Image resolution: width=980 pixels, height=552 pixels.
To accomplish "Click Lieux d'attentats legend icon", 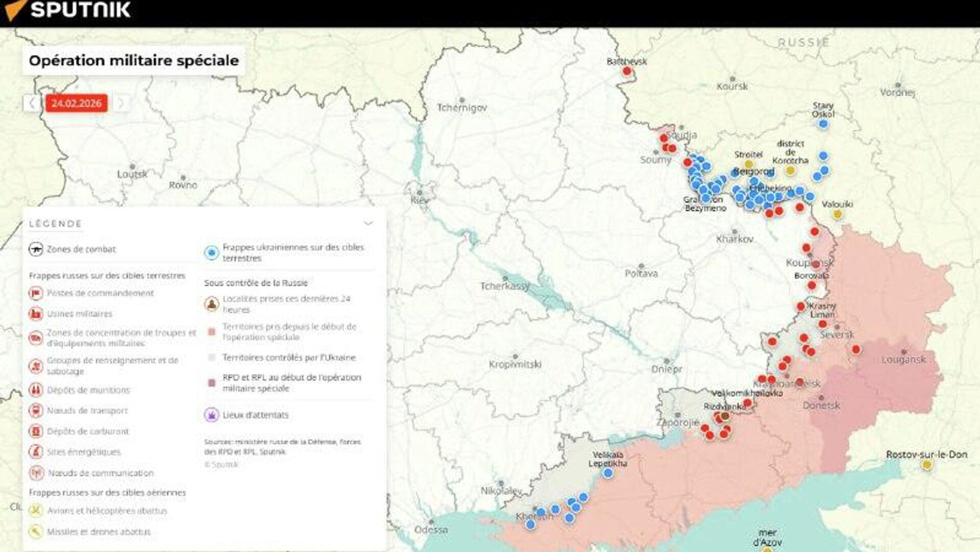I will tap(211, 415).
